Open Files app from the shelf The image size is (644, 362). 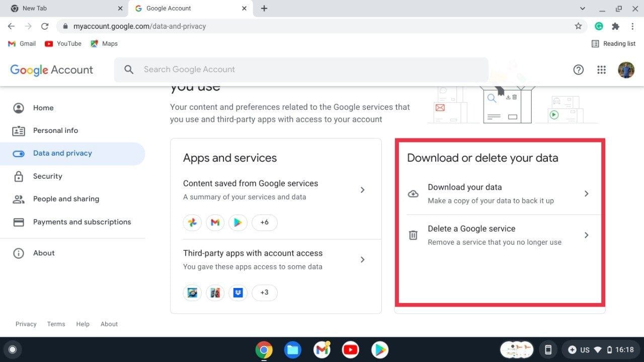[x=292, y=349]
